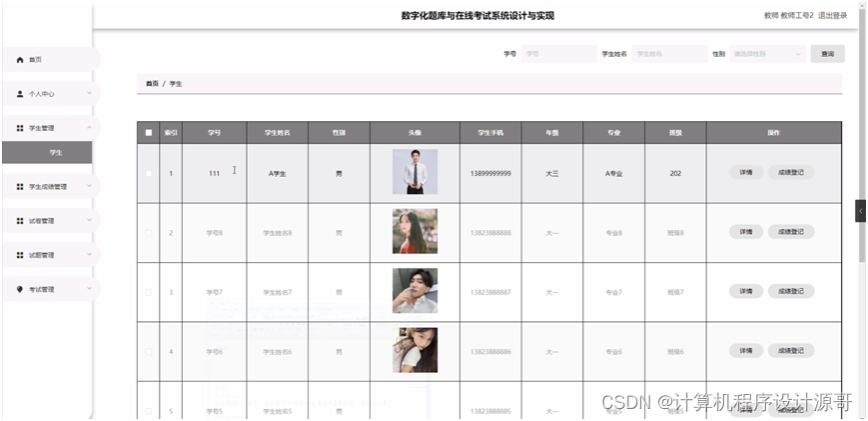
Task: Check the checkbox for row 学号6
Action: (149, 352)
